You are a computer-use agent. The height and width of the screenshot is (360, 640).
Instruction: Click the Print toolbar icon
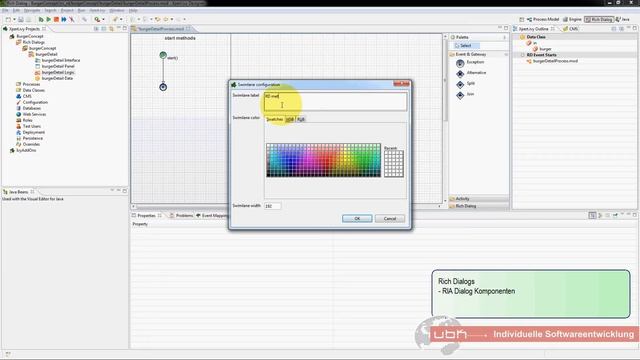point(29,19)
